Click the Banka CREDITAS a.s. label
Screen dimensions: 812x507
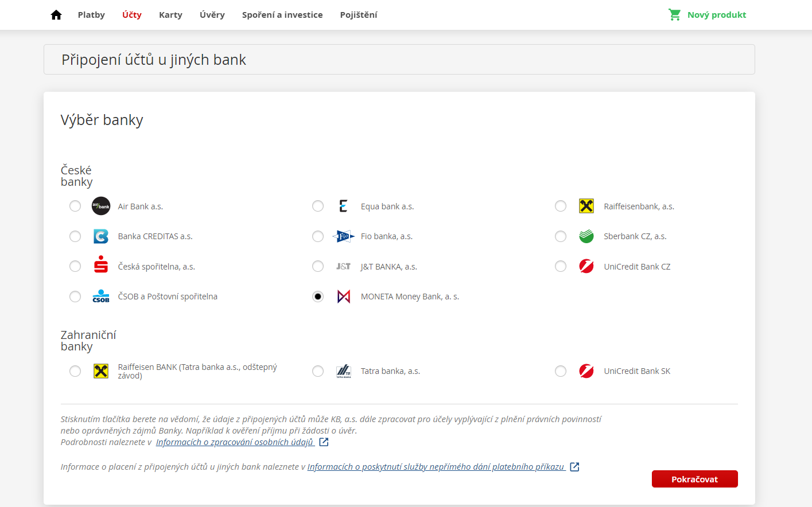click(x=156, y=236)
